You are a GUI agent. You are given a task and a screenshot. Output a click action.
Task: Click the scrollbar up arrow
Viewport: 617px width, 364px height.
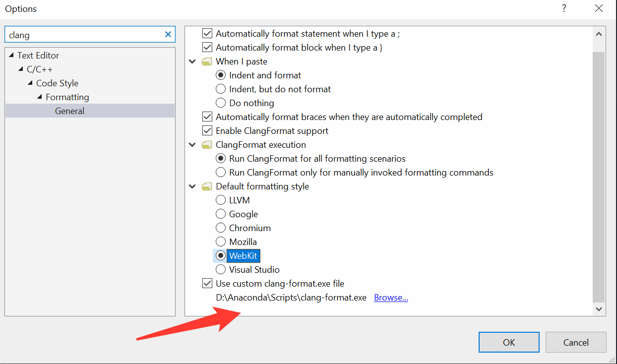coord(599,34)
